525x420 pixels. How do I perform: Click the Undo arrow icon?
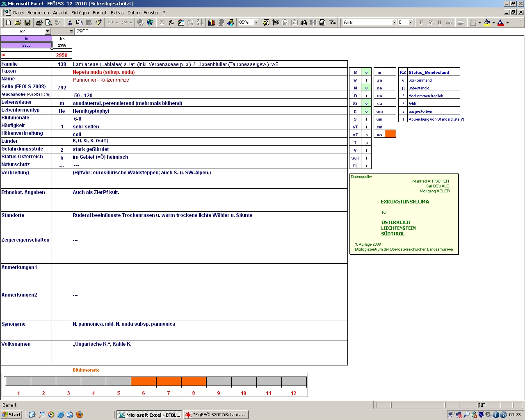[110, 23]
